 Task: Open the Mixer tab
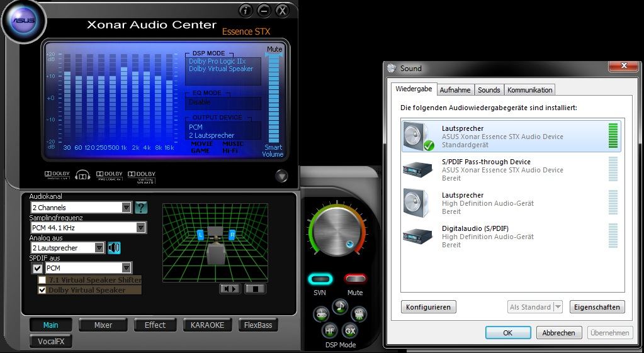tap(103, 325)
